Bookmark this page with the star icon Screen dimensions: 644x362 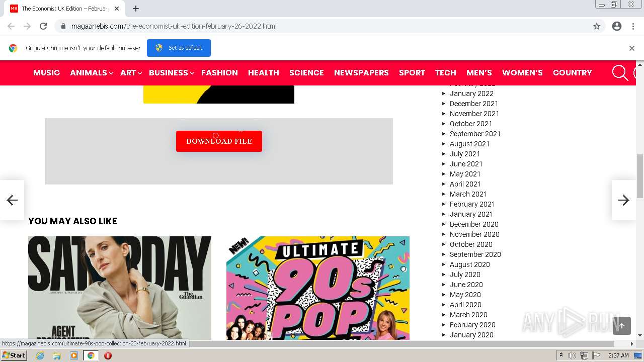tap(597, 26)
